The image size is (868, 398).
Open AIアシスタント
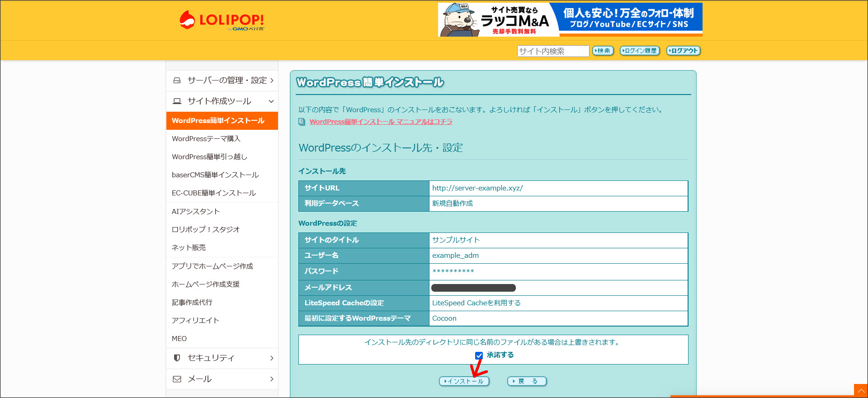(196, 212)
